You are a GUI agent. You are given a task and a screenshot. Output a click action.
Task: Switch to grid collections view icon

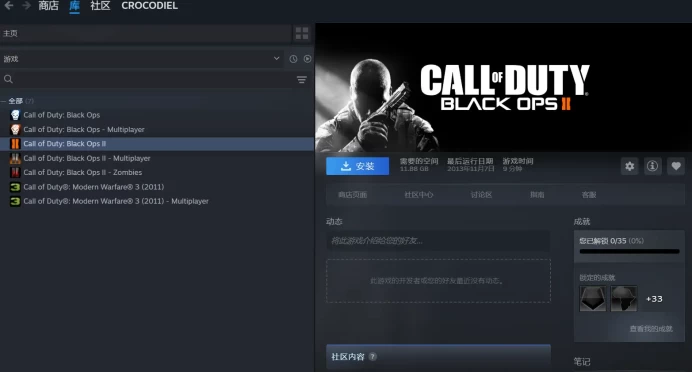(302, 33)
